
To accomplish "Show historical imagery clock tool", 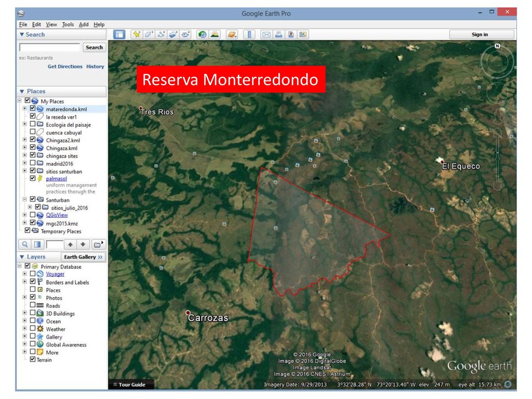I will click(x=203, y=34).
